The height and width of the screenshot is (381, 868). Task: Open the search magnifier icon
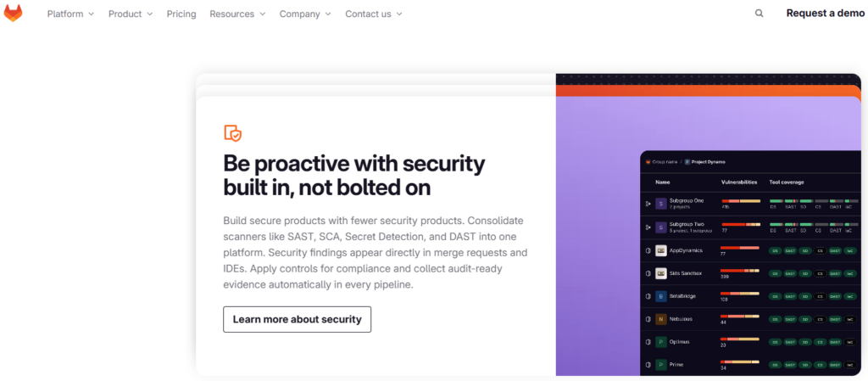coord(759,14)
